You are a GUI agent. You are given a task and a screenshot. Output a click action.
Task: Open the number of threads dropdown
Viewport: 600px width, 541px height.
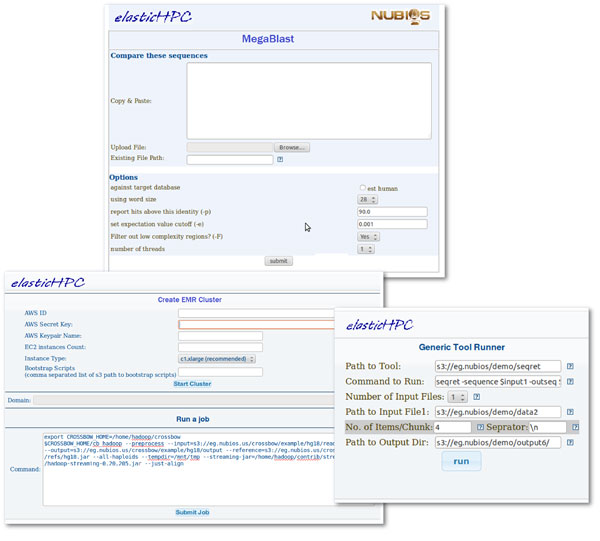coord(366,249)
